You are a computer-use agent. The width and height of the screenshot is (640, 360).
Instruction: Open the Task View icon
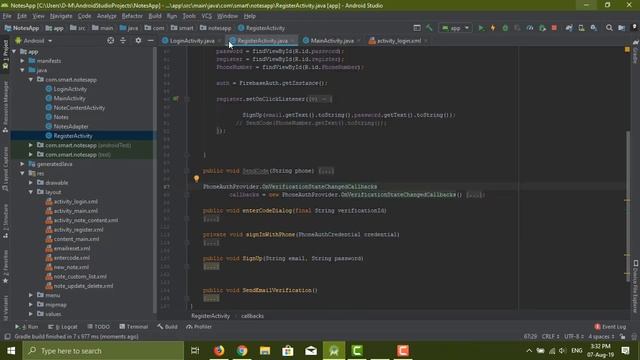[195, 351]
